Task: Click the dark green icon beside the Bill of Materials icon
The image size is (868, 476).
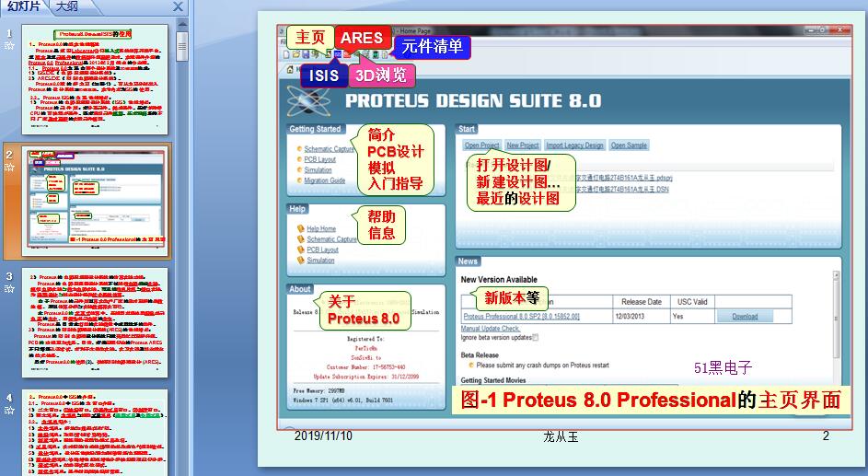Action: coord(376,54)
